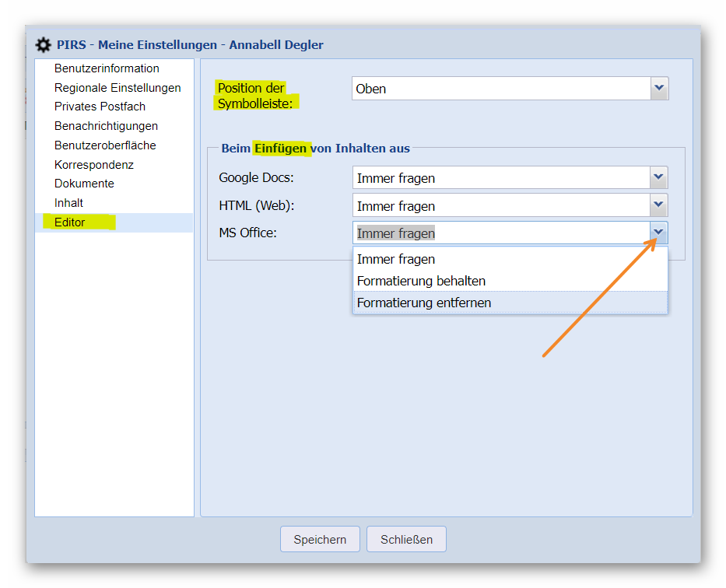Go to Privates Postfach section
726x588 pixels.
tap(100, 107)
